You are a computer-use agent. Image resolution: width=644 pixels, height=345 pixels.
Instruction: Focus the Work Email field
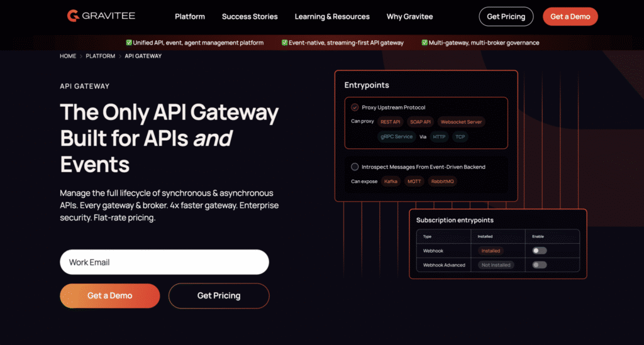164,262
